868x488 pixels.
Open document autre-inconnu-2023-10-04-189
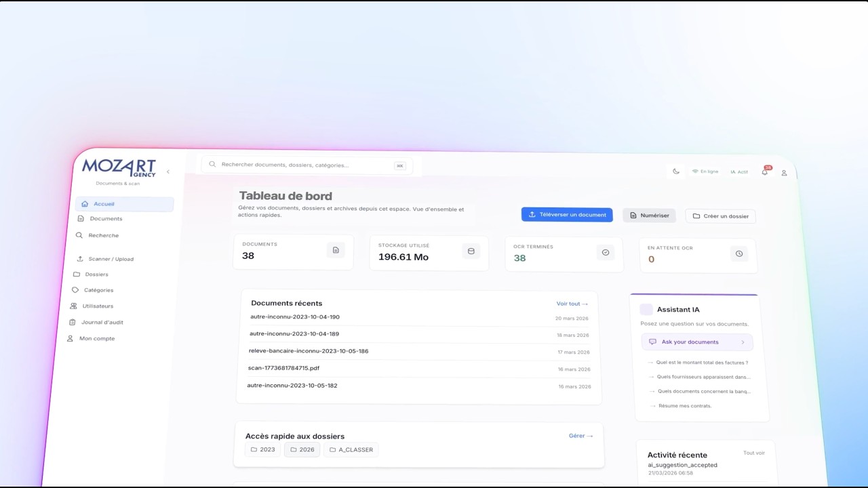(x=294, y=333)
